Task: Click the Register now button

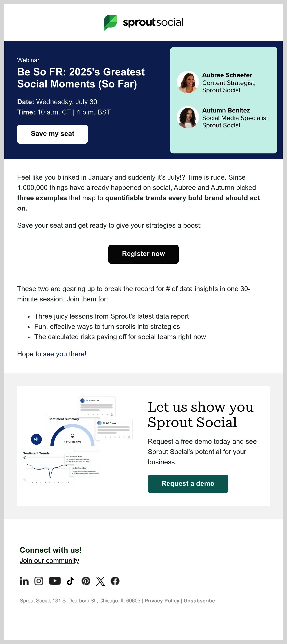Action: coord(143,254)
